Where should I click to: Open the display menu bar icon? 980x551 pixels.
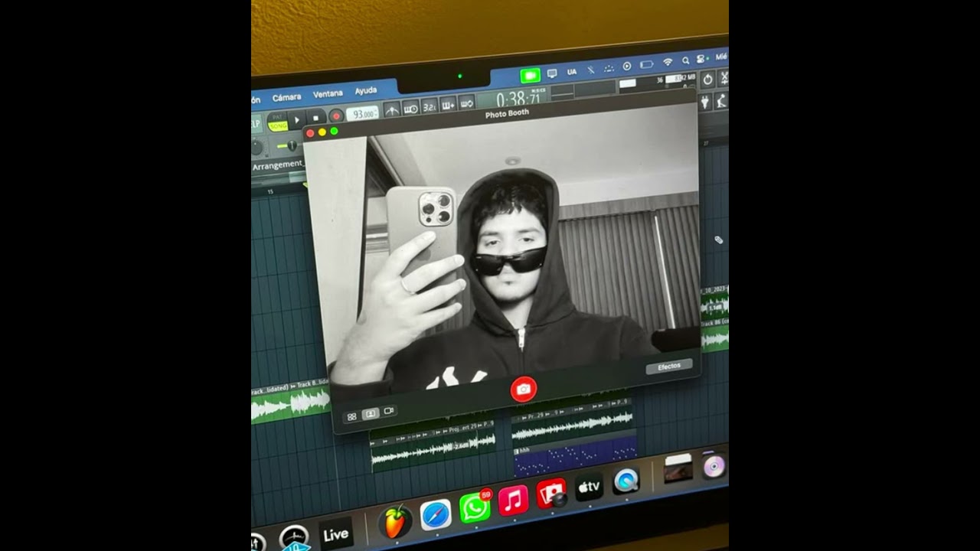[552, 73]
